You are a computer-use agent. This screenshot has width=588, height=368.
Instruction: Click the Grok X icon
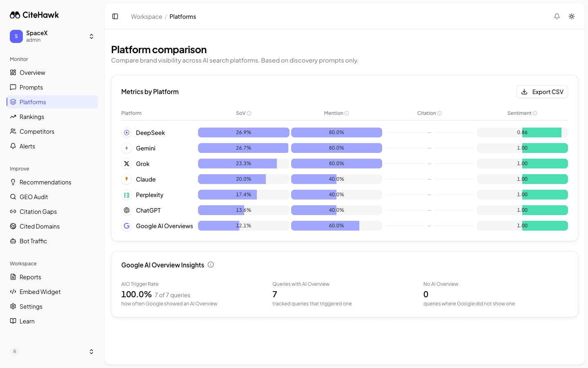127,164
